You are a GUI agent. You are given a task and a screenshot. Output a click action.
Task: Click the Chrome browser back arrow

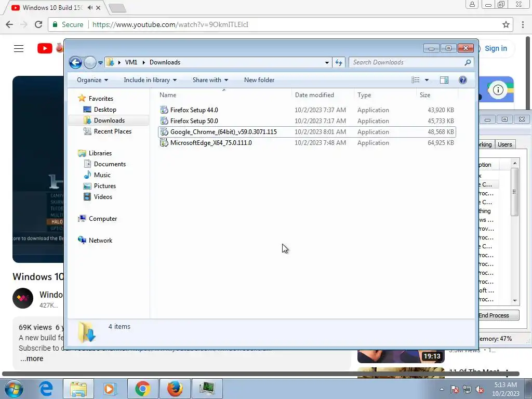click(x=9, y=24)
